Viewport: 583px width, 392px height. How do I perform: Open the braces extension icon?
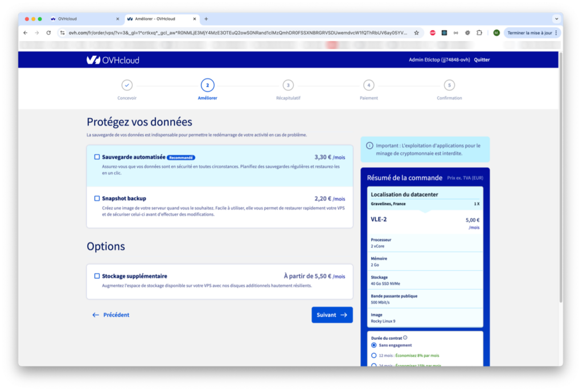tap(456, 32)
